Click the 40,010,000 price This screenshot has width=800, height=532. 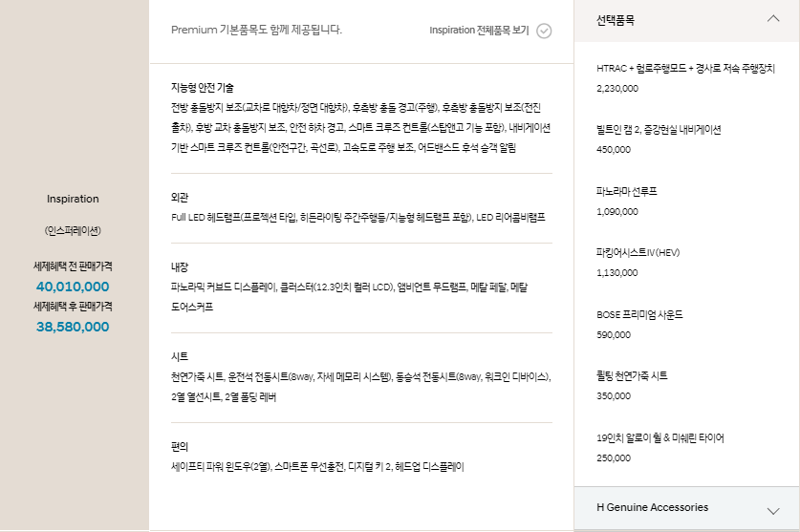[x=73, y=287]
